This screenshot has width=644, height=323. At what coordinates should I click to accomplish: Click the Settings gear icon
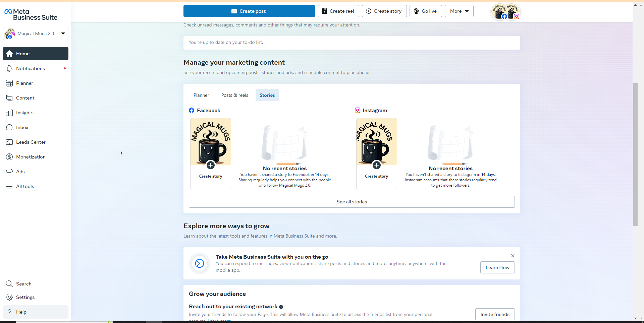(x=9, y=297)
